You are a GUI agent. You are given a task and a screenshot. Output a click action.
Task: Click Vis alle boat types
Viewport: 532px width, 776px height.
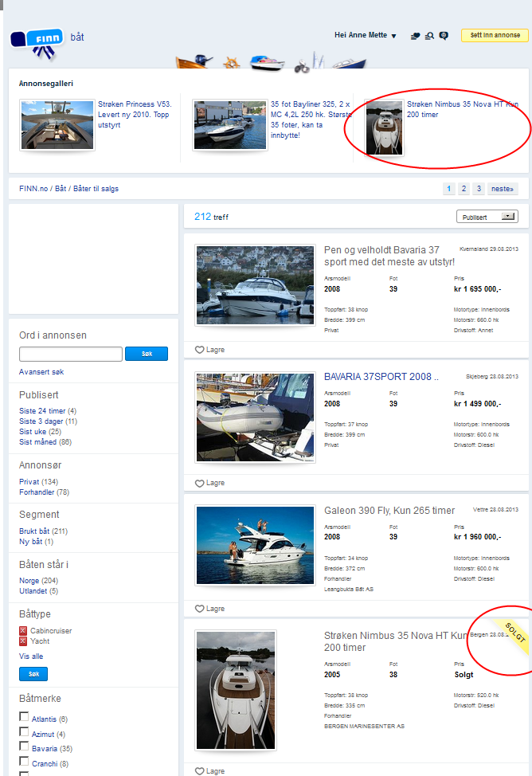31,656
